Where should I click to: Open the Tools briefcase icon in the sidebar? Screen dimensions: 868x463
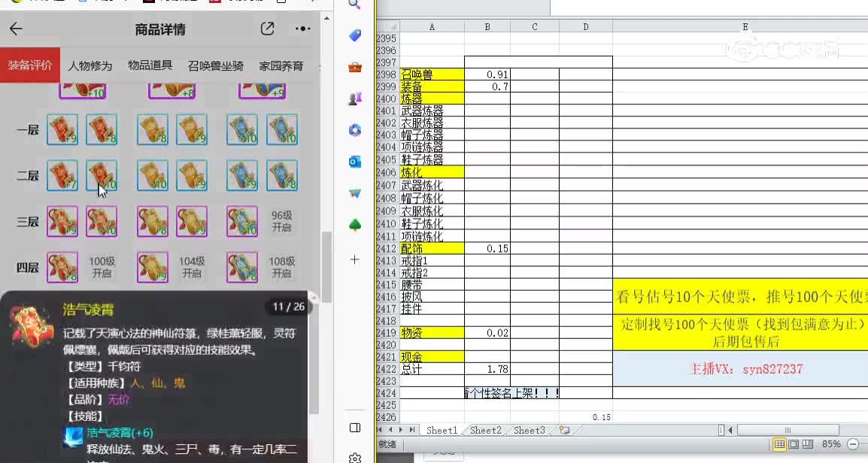pos(355,68)
